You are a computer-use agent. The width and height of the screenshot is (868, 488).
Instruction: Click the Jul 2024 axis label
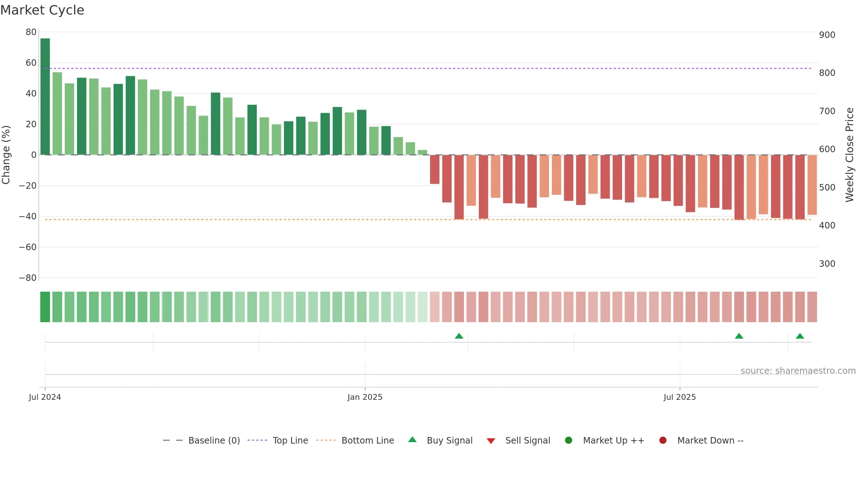[x=45, y=397]
